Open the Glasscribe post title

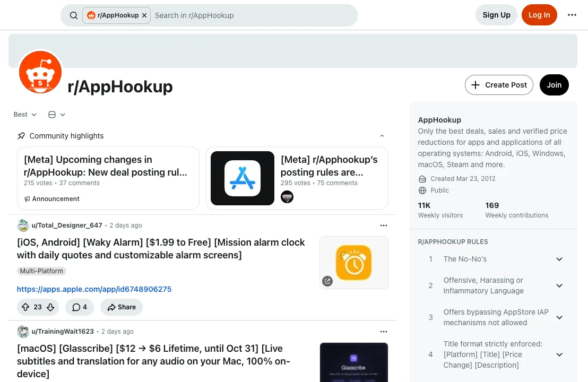tap(154, 361)
